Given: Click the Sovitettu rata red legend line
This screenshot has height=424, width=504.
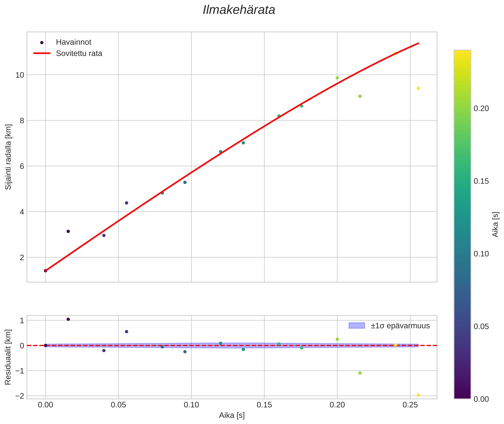Looking at the screenshot, I should (x=42, y=53).
